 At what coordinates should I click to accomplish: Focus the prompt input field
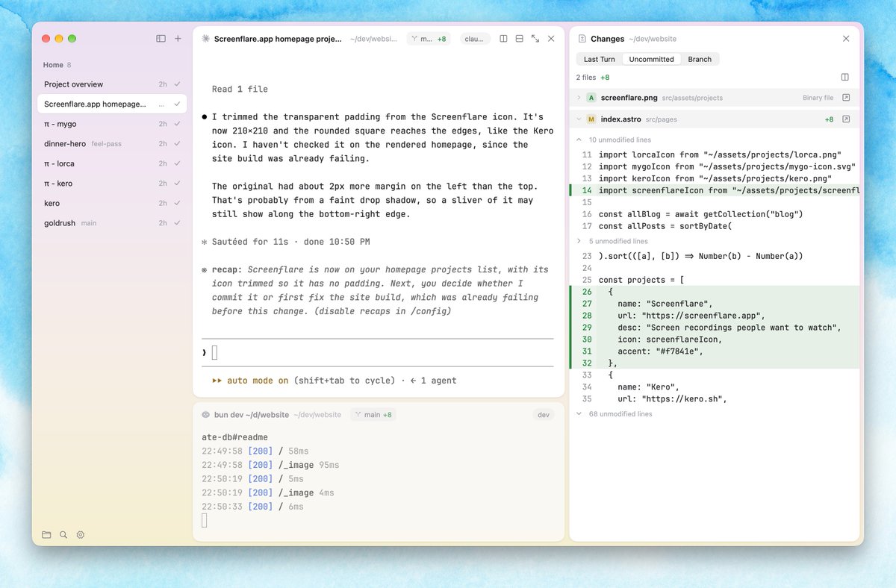tap(379, 353)
